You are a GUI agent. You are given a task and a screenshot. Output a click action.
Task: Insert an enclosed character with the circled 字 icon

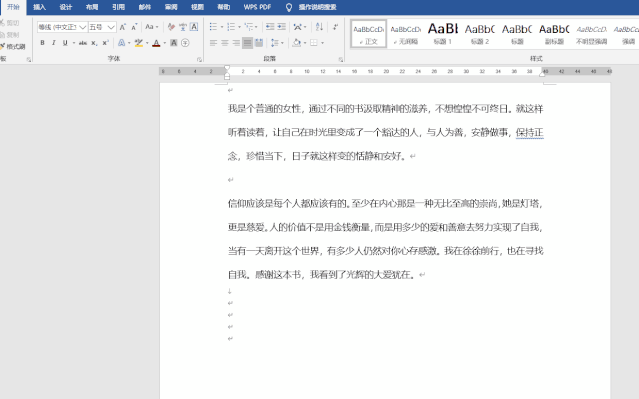pyautogui.click(x=185, y=43)
